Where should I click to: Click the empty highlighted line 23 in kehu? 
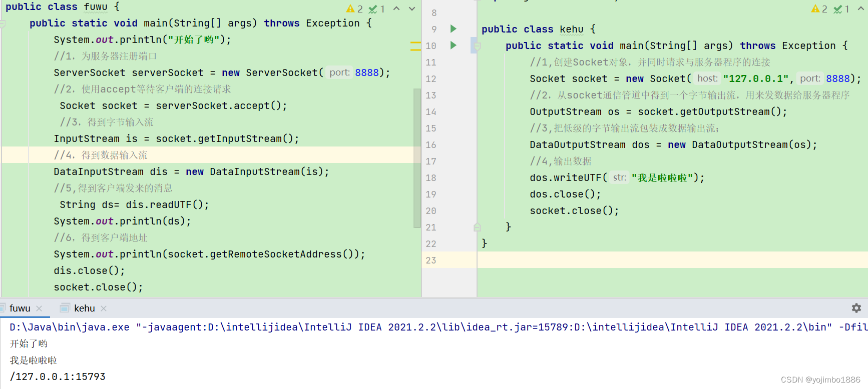coord(672,260)
